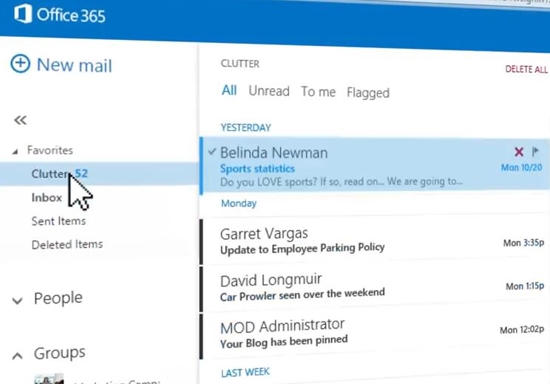550x384 pixels.
Task: Expand the People section chevron
Action: (17, 301)
